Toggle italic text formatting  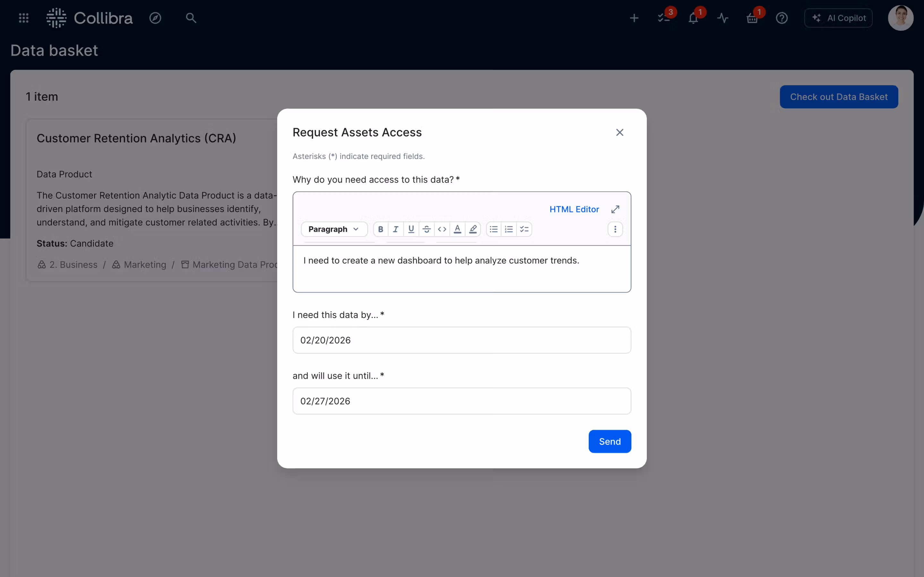click(x=396, y=229)
